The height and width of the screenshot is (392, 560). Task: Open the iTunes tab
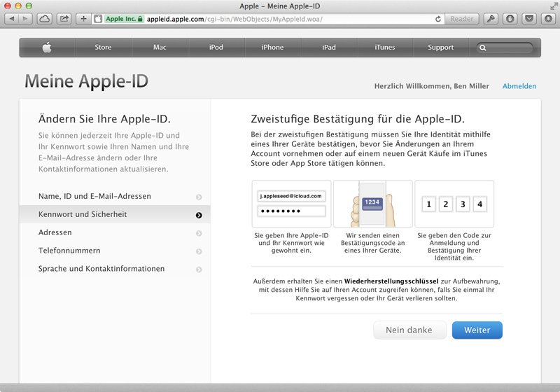click(385, 48)
